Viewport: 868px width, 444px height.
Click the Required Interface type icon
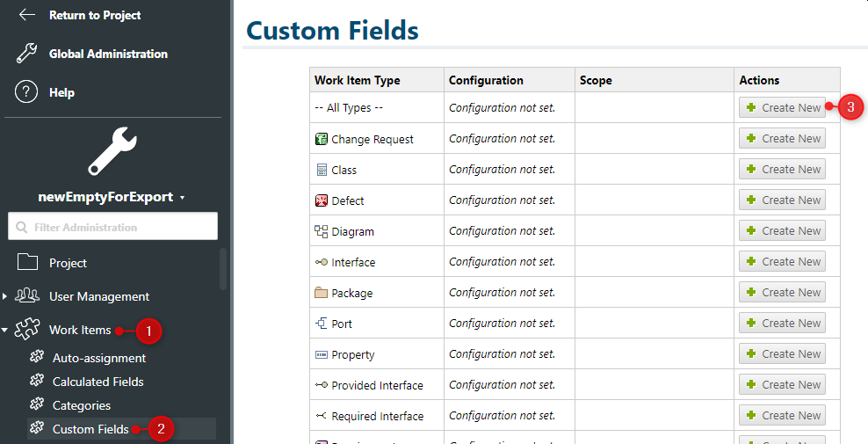click(321, 416)
